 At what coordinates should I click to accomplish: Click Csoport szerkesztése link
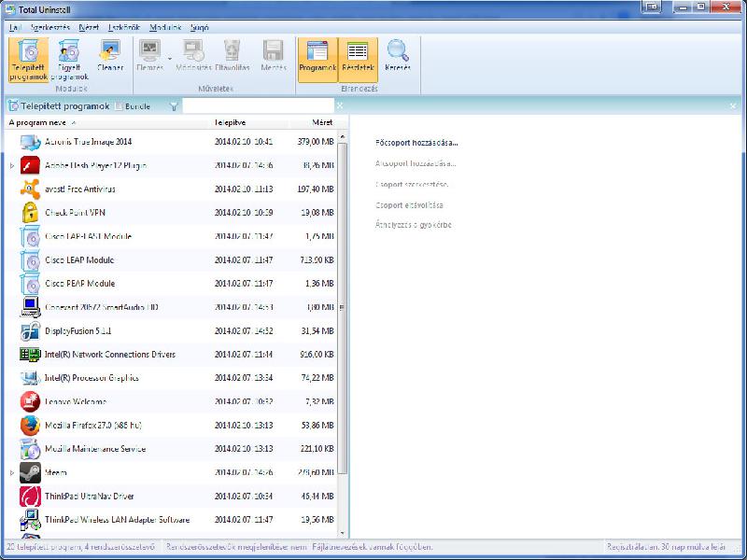pyautogui.click(x=412, y=184)
